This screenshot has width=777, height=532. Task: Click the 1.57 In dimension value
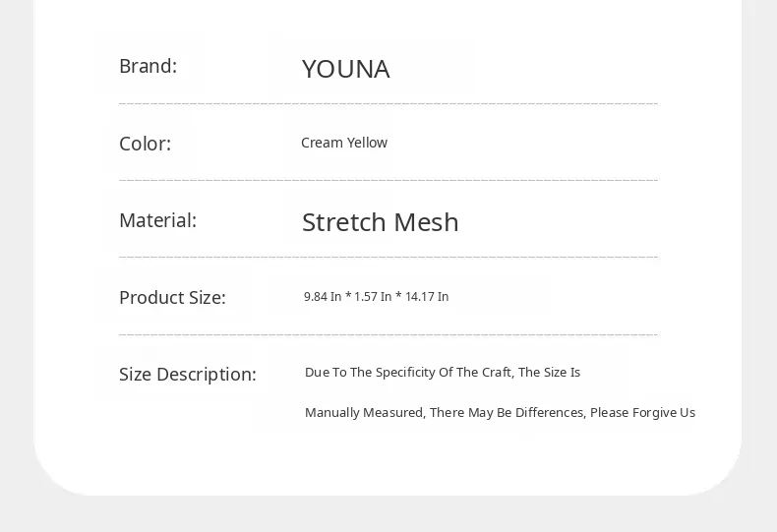(373, 297)
